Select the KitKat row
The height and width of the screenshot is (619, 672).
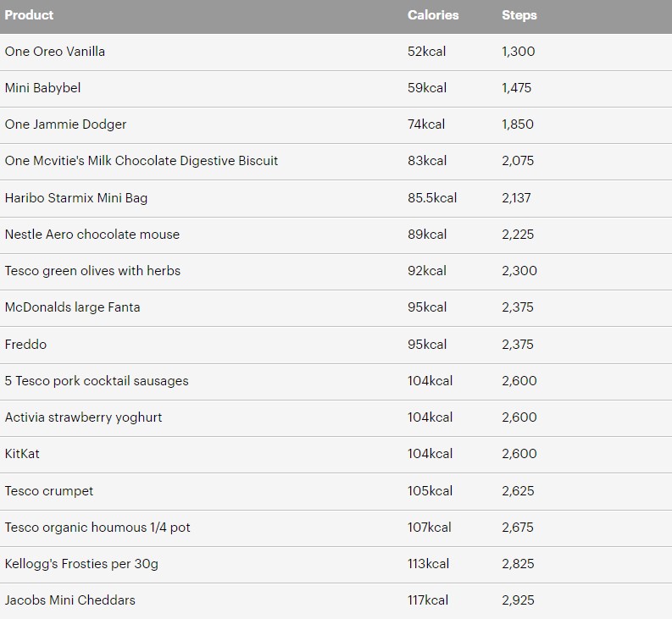[x=336, y=455]
